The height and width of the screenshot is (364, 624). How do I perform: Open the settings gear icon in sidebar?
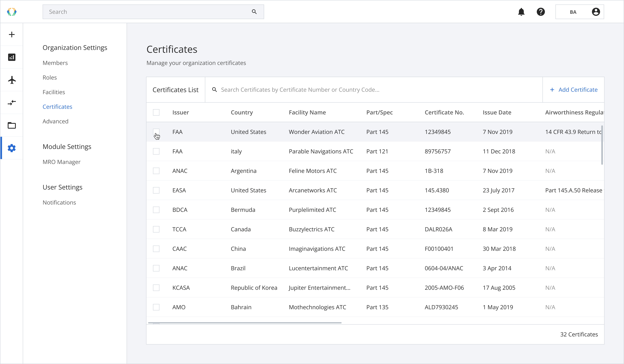coord(12,148)
